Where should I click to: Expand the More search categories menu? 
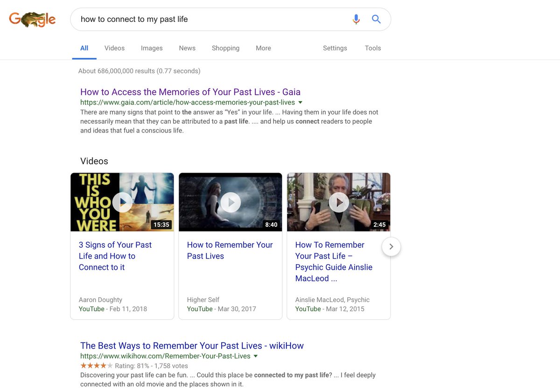(x=263, y=48)
